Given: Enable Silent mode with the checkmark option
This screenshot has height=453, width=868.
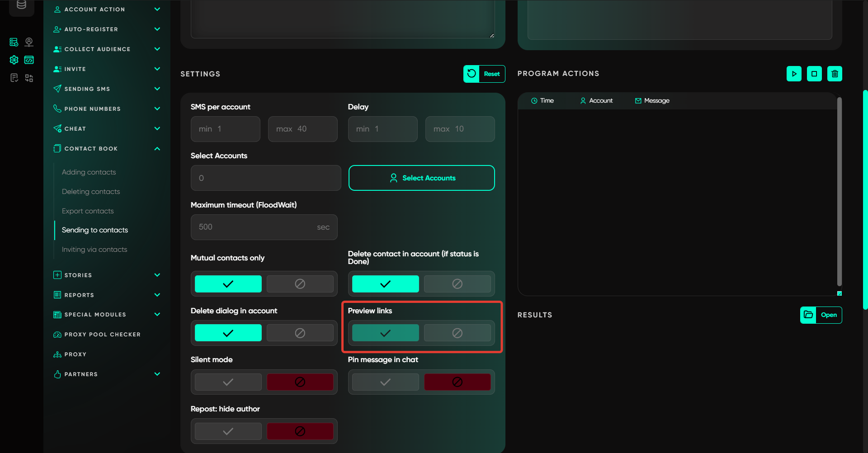Looking at the screenshot, I should [x=228, y=382].
